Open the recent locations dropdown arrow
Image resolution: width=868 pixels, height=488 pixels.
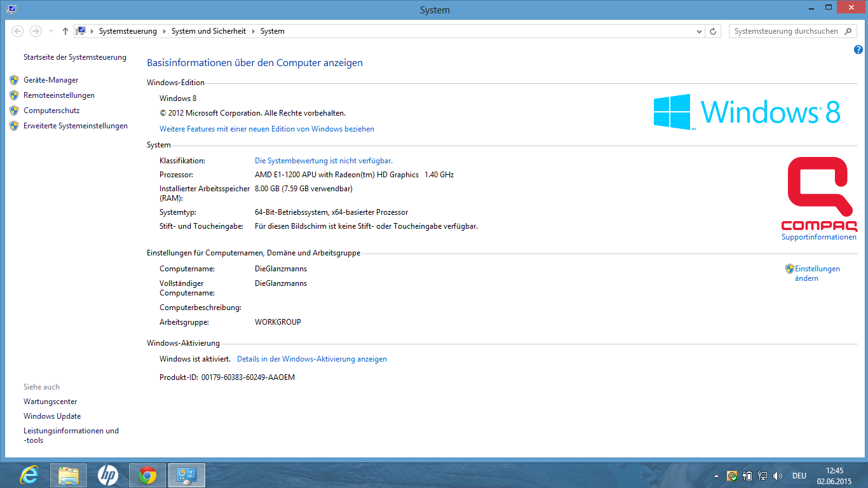(x=51, y=31)
